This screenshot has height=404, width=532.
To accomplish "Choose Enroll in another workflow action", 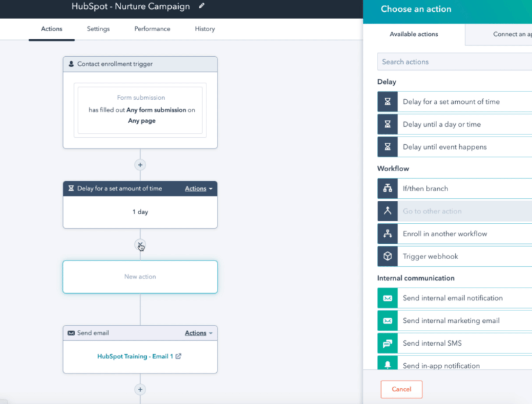I will coord(454,234).
